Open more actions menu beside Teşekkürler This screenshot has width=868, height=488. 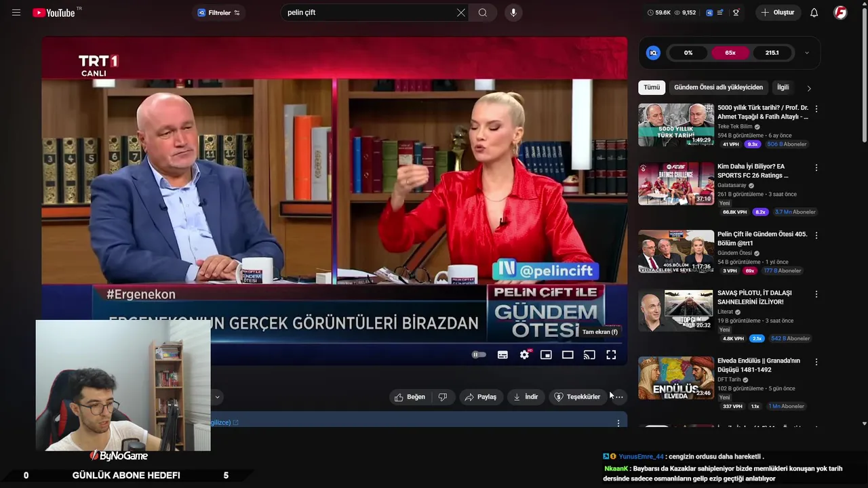[618, 397]
